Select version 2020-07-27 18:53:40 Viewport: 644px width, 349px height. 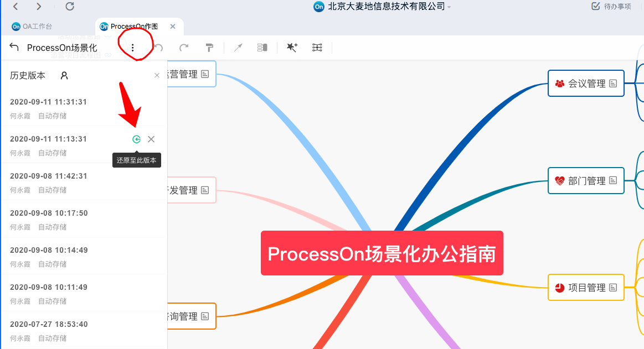84,330
